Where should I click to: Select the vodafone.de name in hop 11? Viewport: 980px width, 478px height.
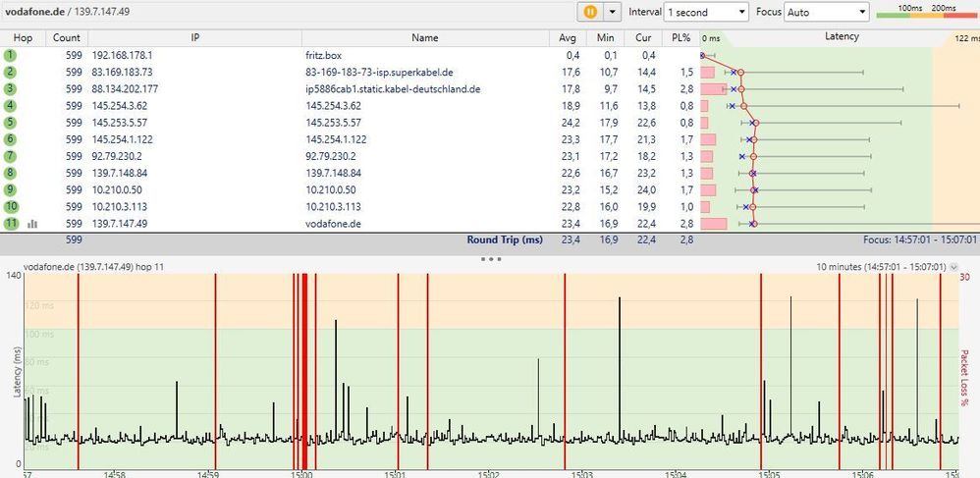pos(333,224)
